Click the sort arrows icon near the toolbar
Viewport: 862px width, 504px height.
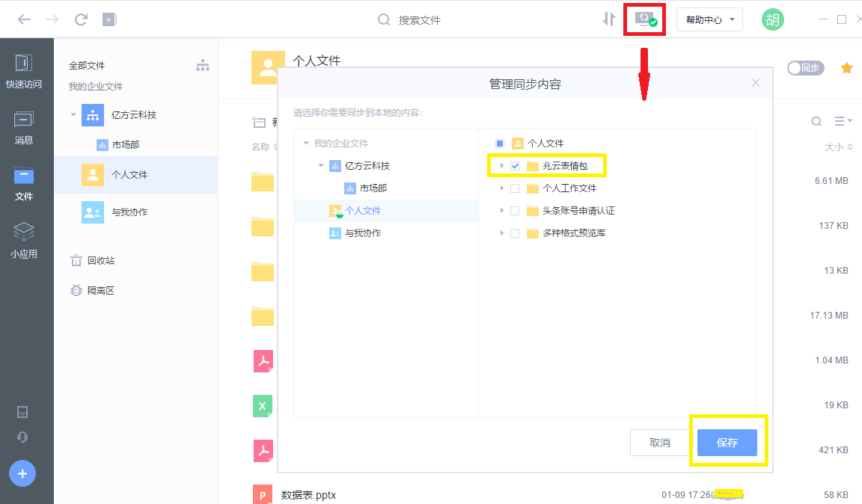tap(608, 19)
